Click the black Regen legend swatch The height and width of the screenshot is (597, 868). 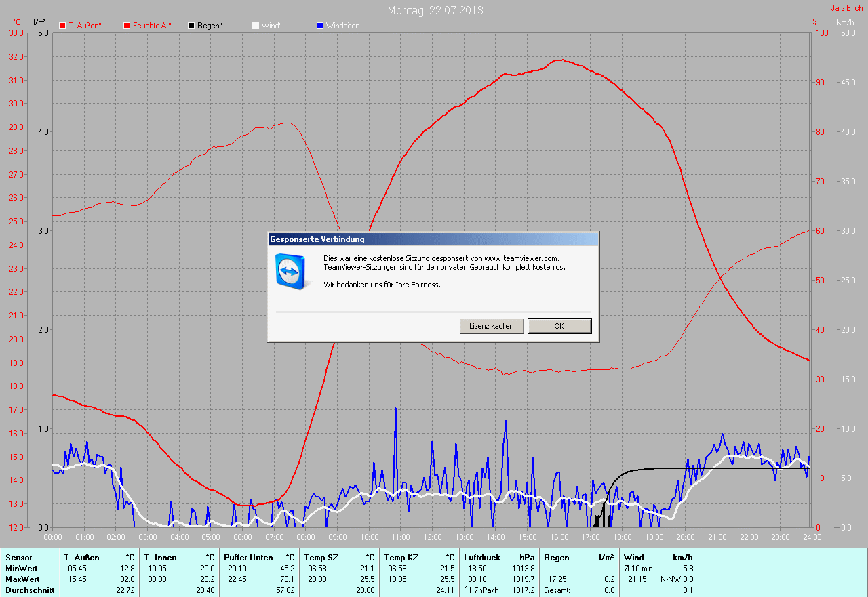pyautogui.click(x=191, y=26)
